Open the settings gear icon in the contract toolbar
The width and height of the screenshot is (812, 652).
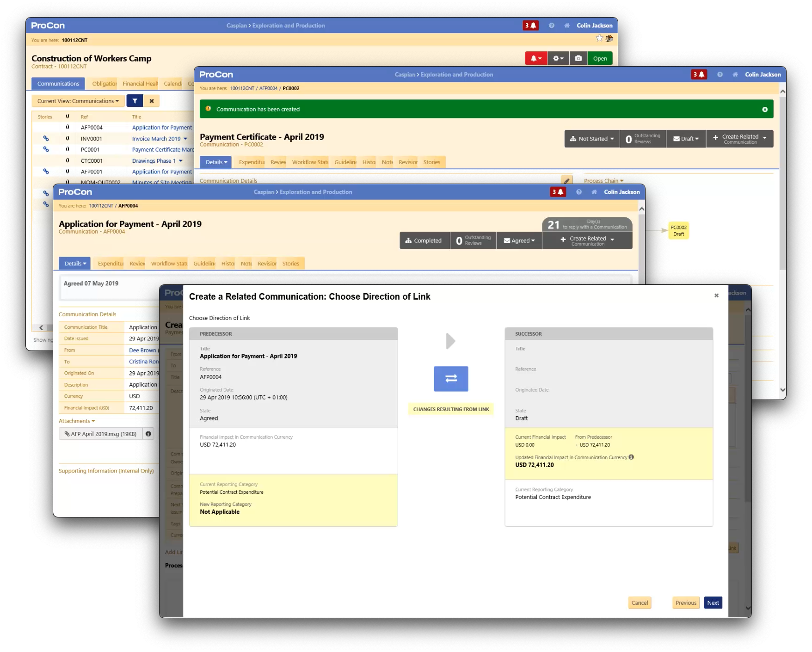[558, 58]
